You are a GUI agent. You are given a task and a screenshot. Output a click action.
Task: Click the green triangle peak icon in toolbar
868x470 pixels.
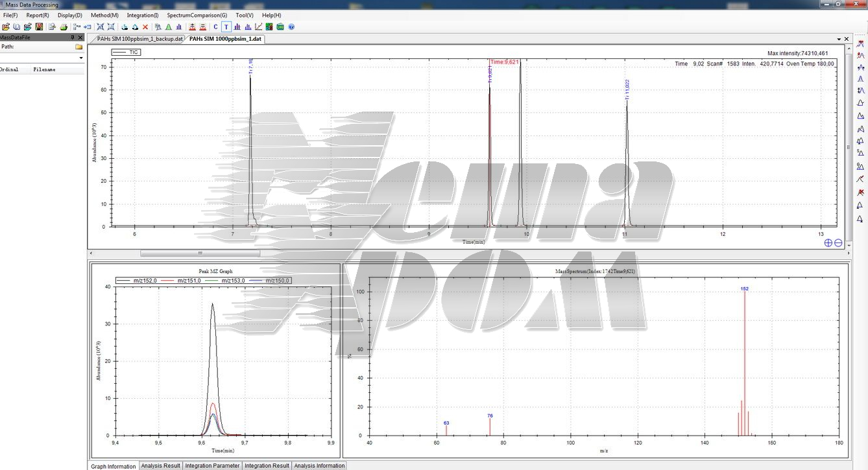click(168, 27)
